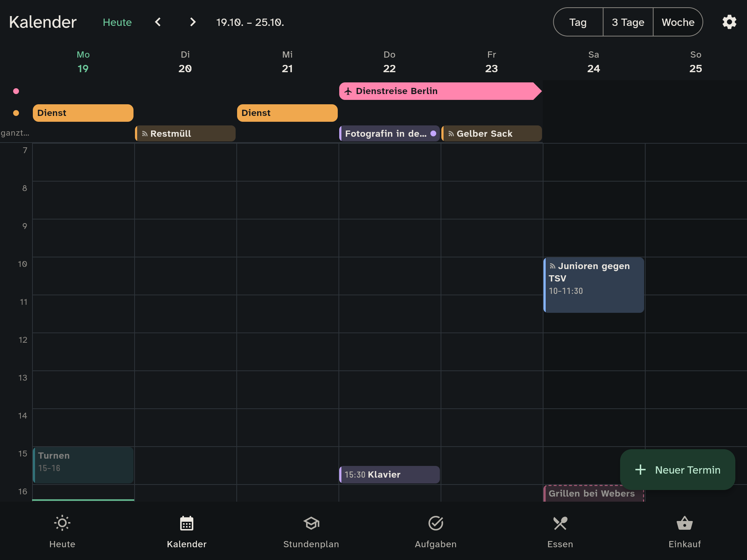This screenshot has width=747, height=560.
Task: Go to the Heute sun icon tab
Action: pyautogui.click(x=62, y=523)
